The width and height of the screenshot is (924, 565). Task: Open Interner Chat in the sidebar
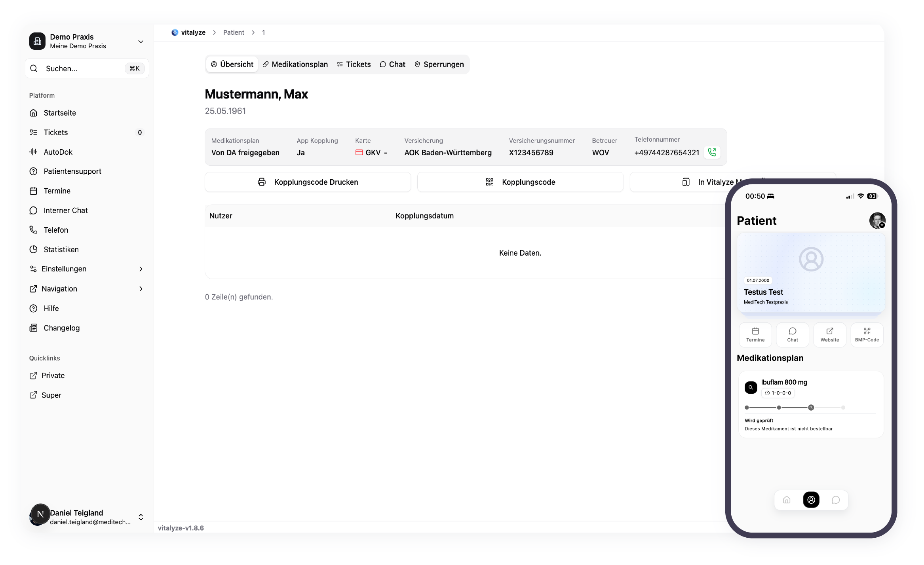[x=65, y=210]
